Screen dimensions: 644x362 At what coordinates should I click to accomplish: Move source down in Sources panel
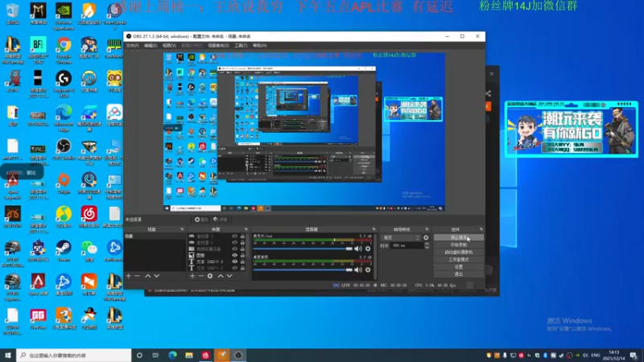pos(229,276)
